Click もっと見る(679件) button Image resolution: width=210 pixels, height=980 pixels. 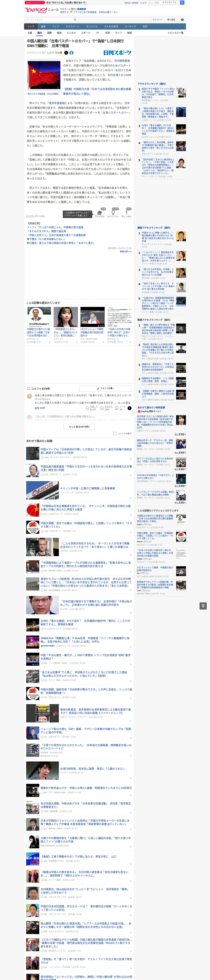tap(79, 426)
